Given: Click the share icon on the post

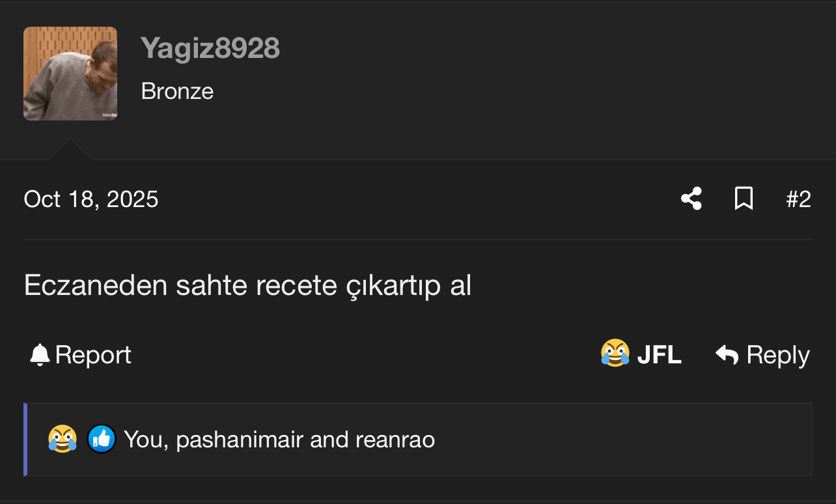Looking at the screenshot, I should [691, 199].
